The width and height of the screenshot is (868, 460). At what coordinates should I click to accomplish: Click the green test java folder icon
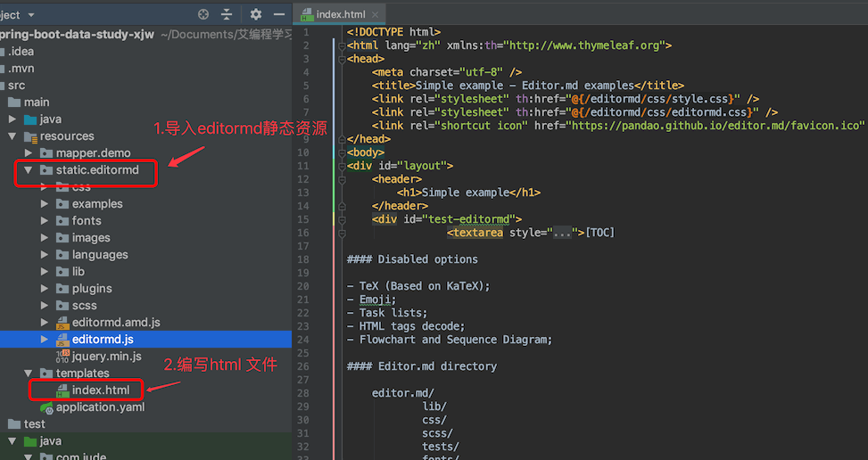[x=30, y=442]
